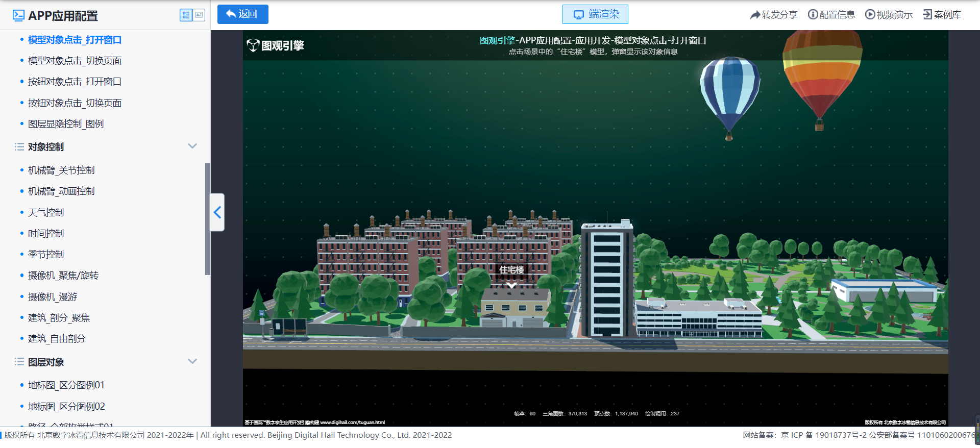Open 天气控制 example
Viewport: 980px width, 448px height.
tap(46, 213)
